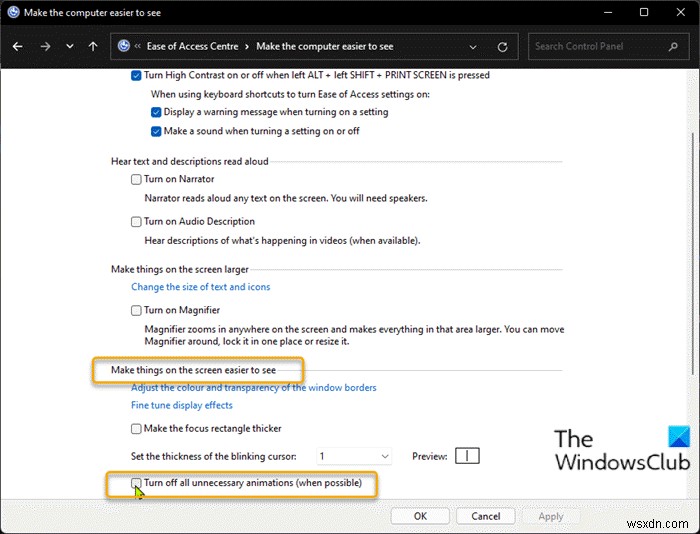Click the cursor Preview box
Screen dimensions: 700x534
(x=467, y=456)
